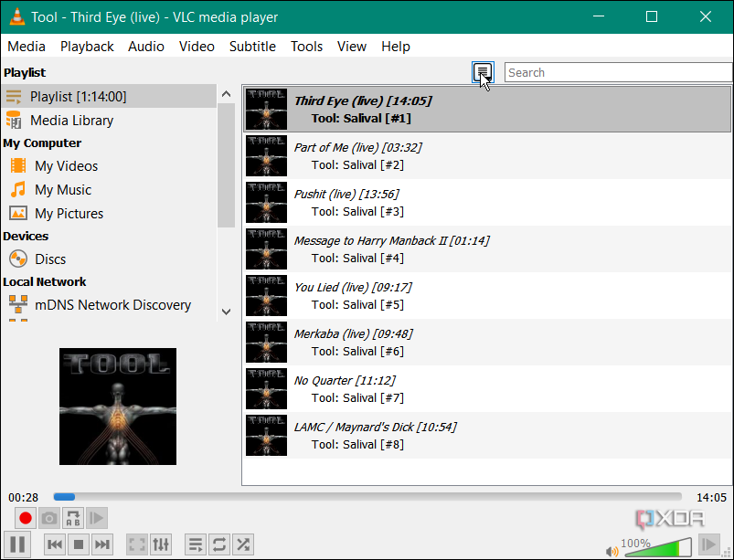Screen dimensions: 734x560
Task: Select Pushit (live) track
Action: click(487, 203)
